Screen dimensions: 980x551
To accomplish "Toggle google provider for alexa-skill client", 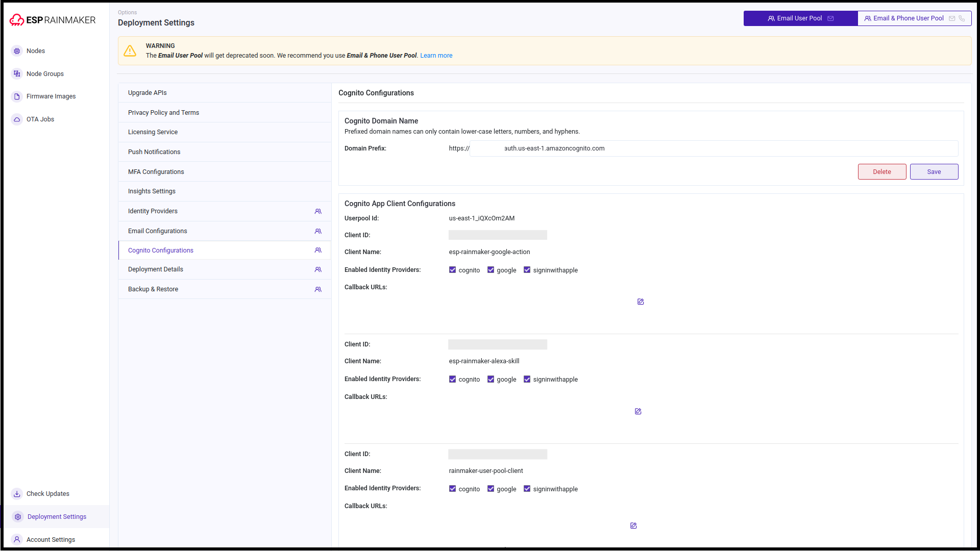I will (x=491, y=379).
